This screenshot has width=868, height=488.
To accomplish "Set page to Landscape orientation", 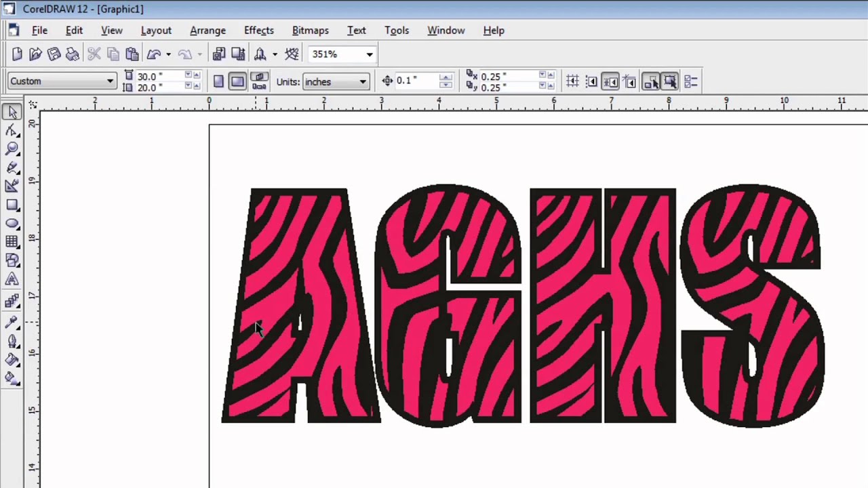I will tap(237, 81).
